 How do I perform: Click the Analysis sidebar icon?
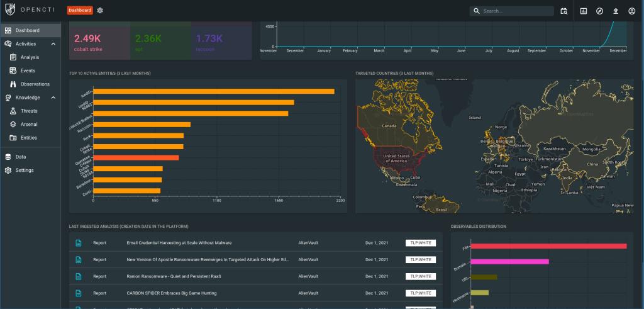(x=13, y=57)
